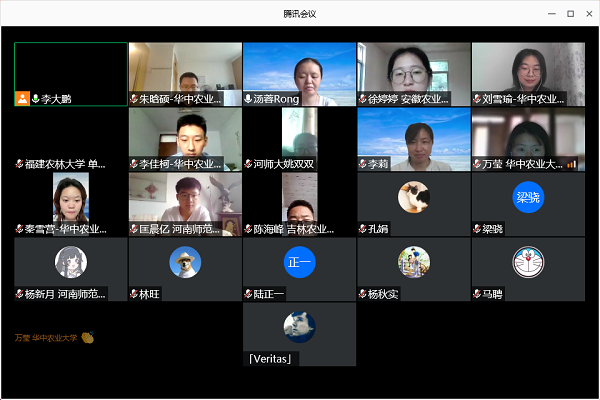Click the microphone icon next to 汤蓉Rong

pyautogui.click(x=249, y=99)
